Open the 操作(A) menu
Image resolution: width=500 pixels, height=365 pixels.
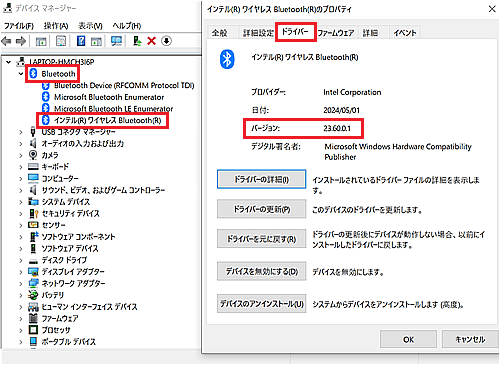pyautogui.click(x=56, y=26)
